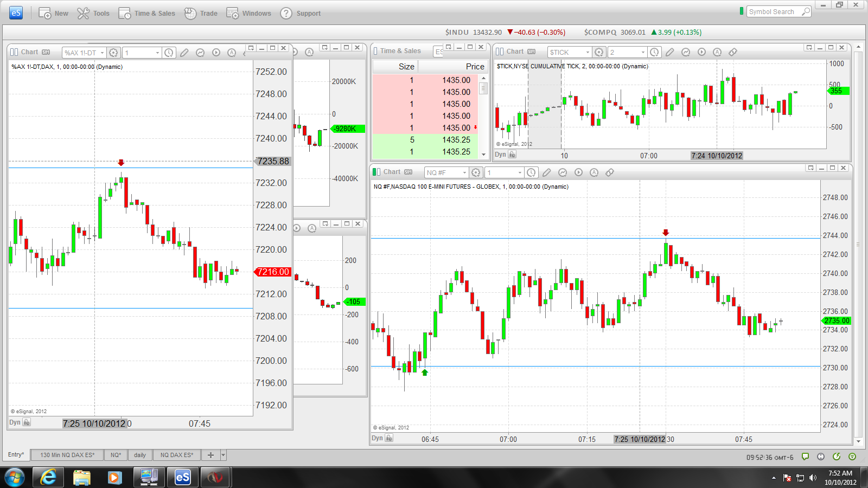Open Windows Explorer folder from taskbar

[82, 477]
